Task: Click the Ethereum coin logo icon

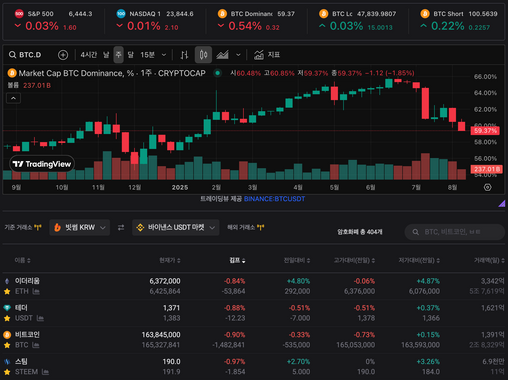Action: (x=7, y=281)
